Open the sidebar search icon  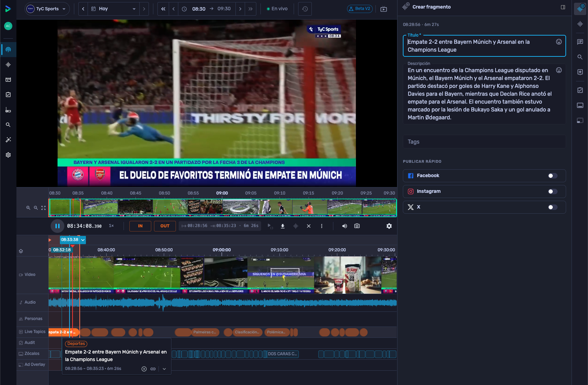[x=8, y=125]
